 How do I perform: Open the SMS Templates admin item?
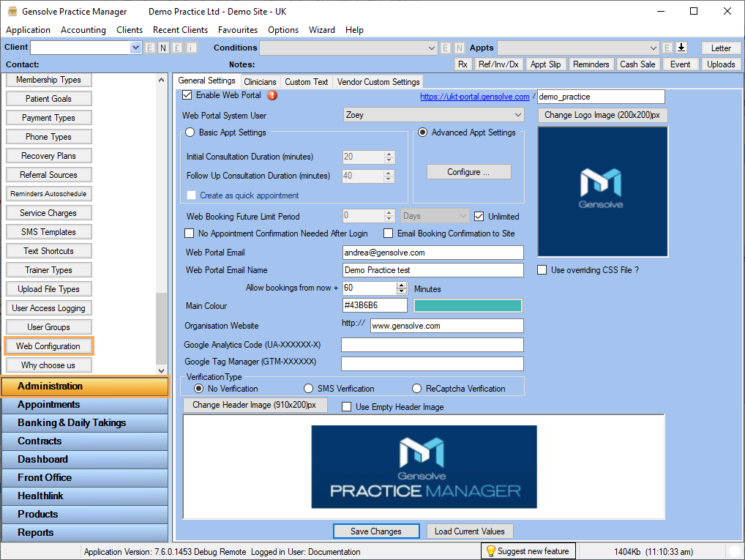coord(48,232)
